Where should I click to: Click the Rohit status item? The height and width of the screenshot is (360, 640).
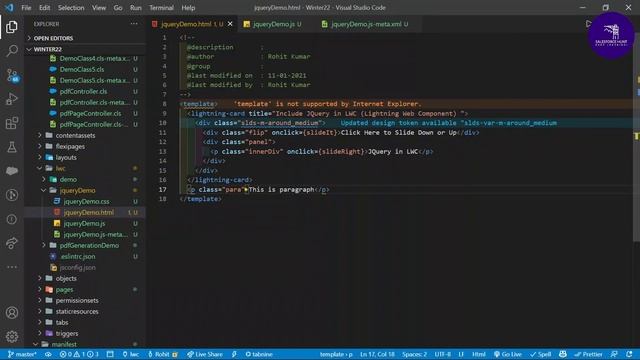pos(162,354)
